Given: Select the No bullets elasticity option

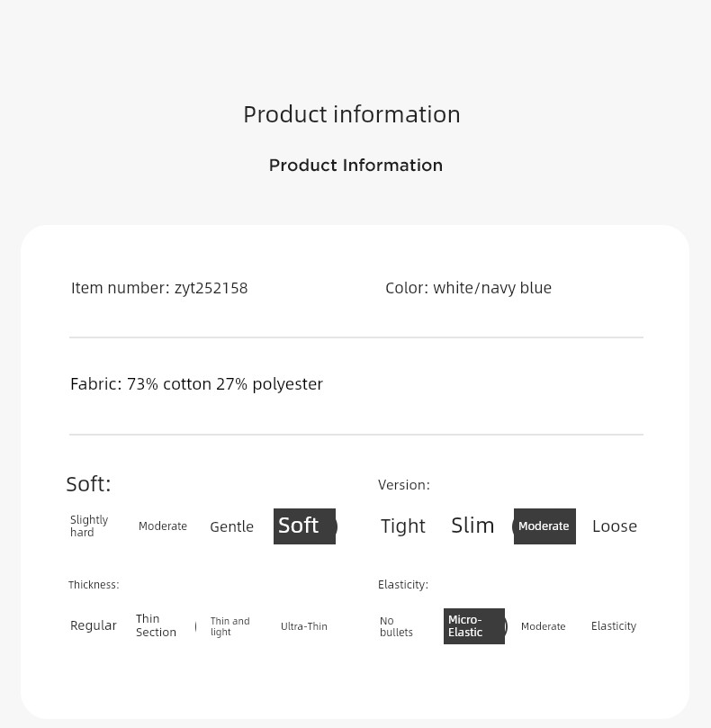Looking at the screenshot, I should [396, 626].
